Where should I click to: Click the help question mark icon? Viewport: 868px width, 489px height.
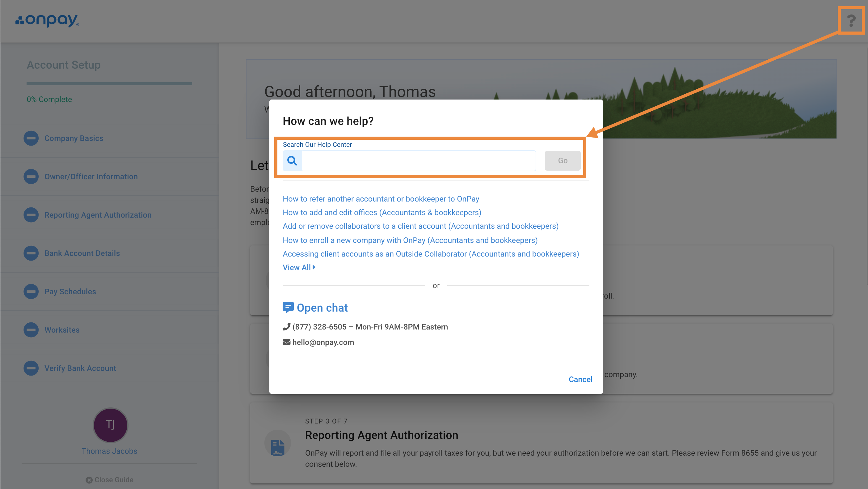pyautogui.click(x=851, y=21)
